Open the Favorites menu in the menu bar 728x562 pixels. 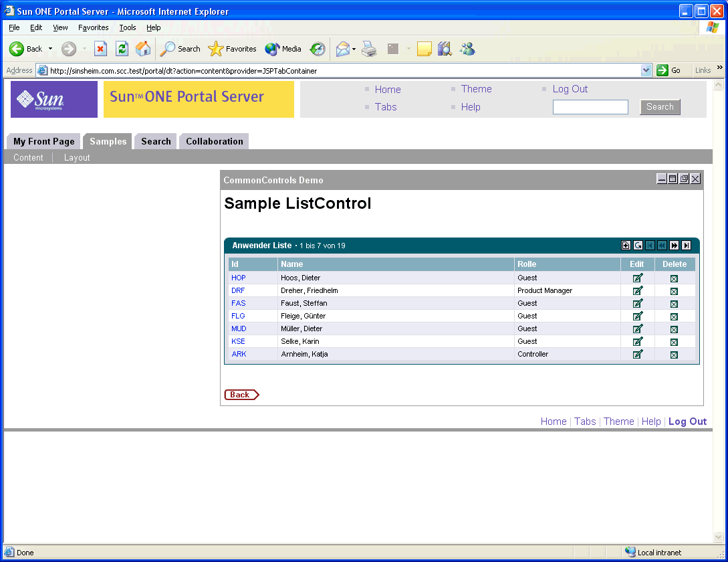coord(94,27)
